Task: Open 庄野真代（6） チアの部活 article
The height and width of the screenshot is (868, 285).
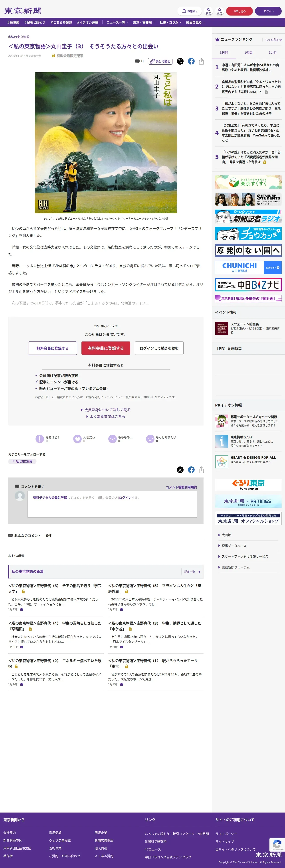Action: 55,589
